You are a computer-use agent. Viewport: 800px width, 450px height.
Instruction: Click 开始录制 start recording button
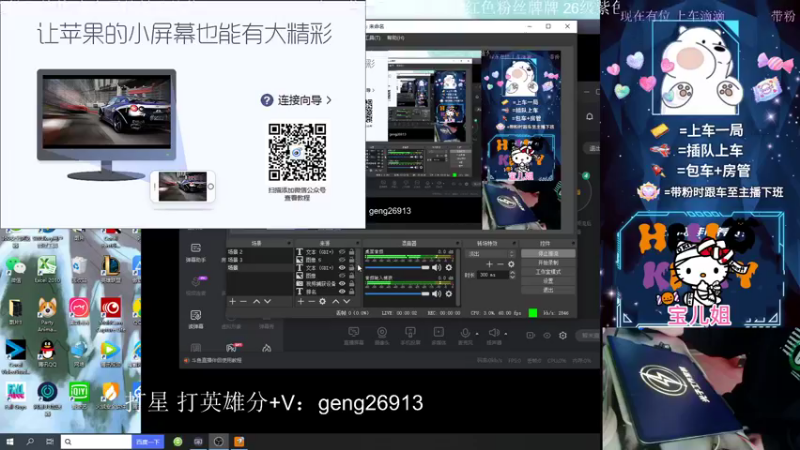pyautogui.click(x=548, y=263)
